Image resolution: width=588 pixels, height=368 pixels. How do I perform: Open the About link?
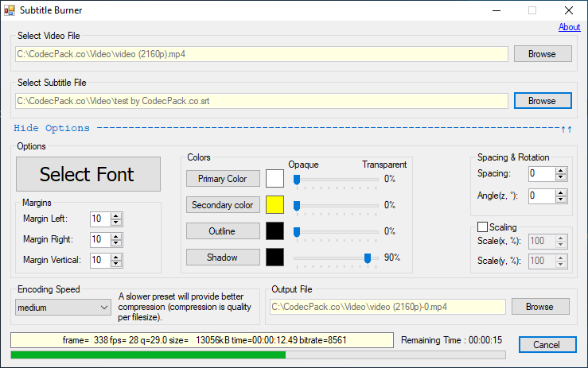coord(569,27)
